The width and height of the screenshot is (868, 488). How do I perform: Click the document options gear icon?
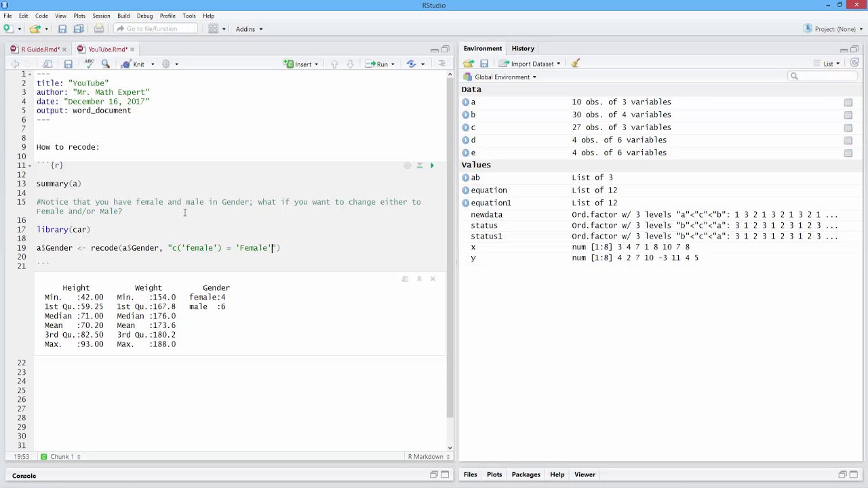pos(166,64)
